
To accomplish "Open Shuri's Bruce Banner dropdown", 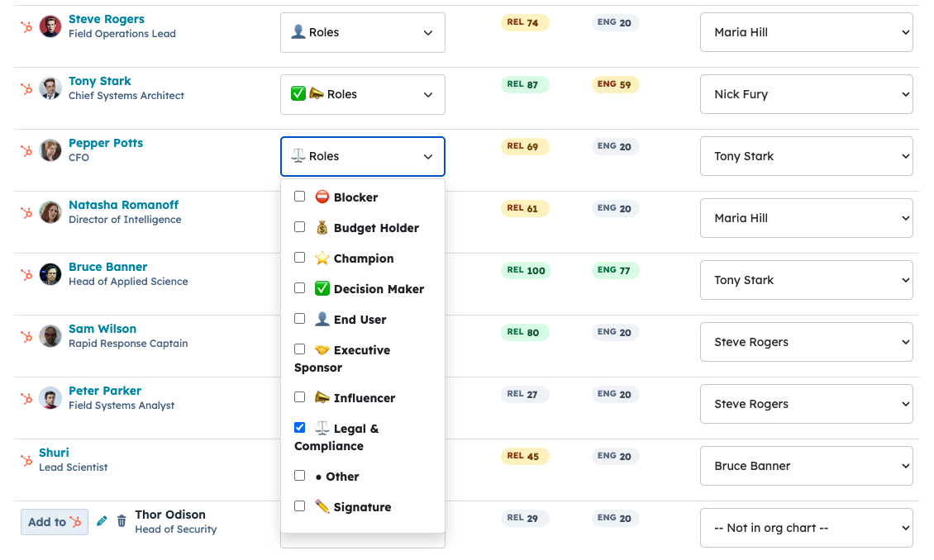I will click(807, 465).
